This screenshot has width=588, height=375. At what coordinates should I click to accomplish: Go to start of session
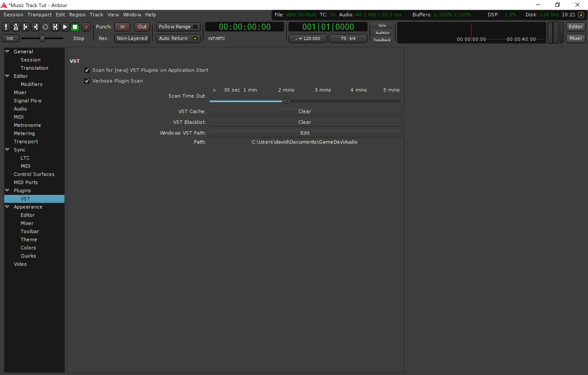[x=26, y=27]
